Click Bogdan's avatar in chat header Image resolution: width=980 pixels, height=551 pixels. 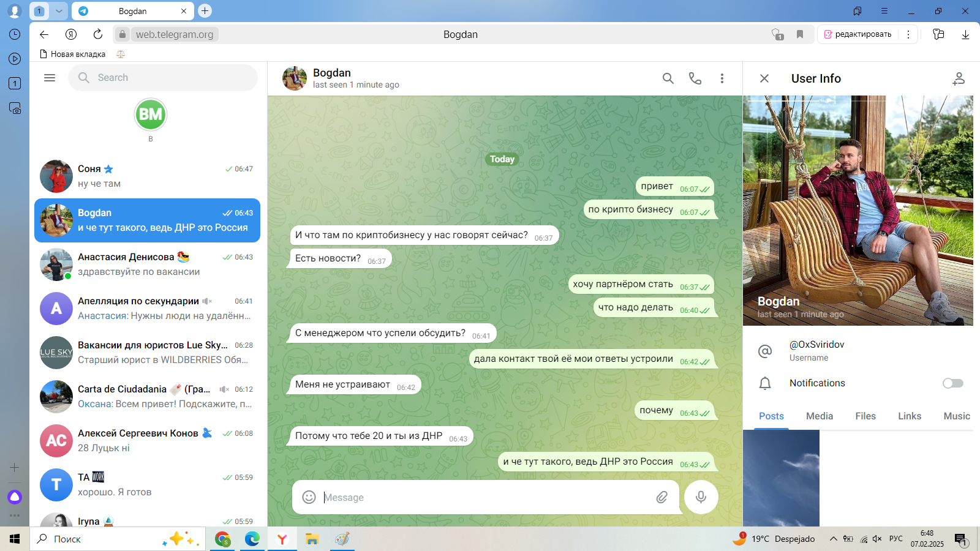click(295, 78)
